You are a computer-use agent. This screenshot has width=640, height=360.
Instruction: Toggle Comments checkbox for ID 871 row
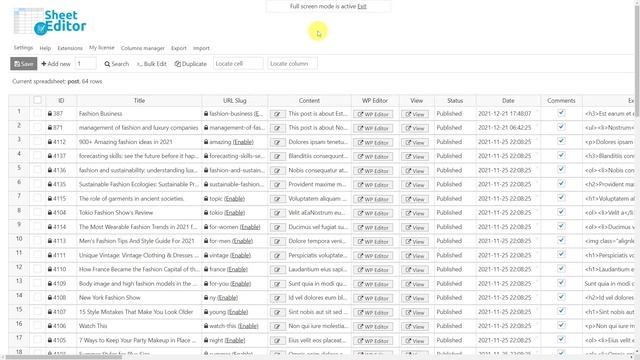click(561, 127)
